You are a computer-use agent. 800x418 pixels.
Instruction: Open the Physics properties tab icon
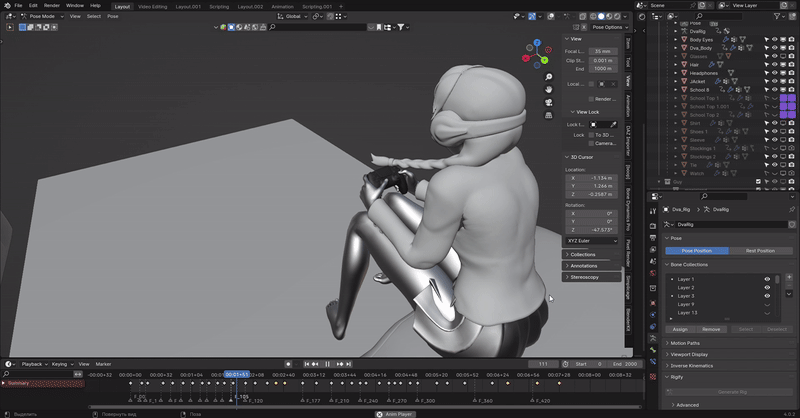(x=653, y=314)
